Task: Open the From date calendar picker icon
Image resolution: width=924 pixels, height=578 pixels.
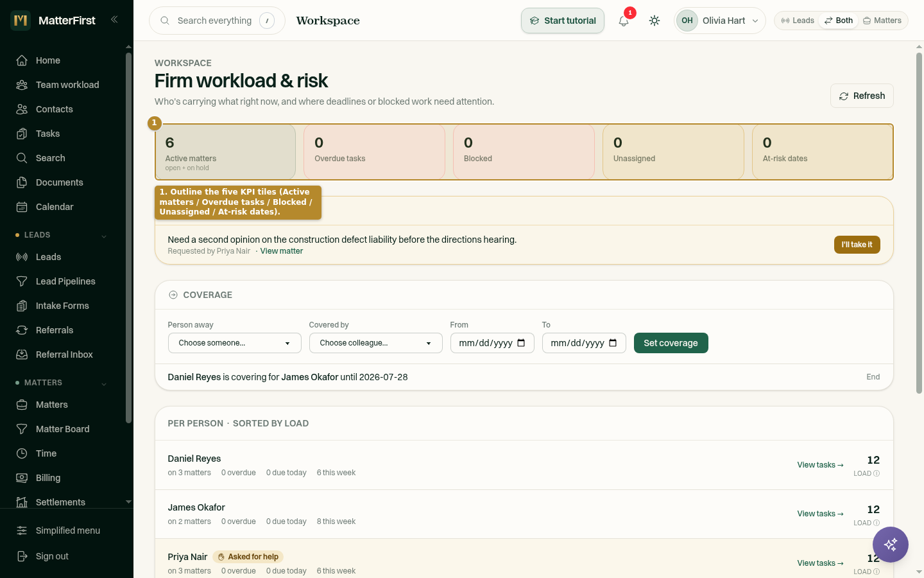Action: pos(521,343)
